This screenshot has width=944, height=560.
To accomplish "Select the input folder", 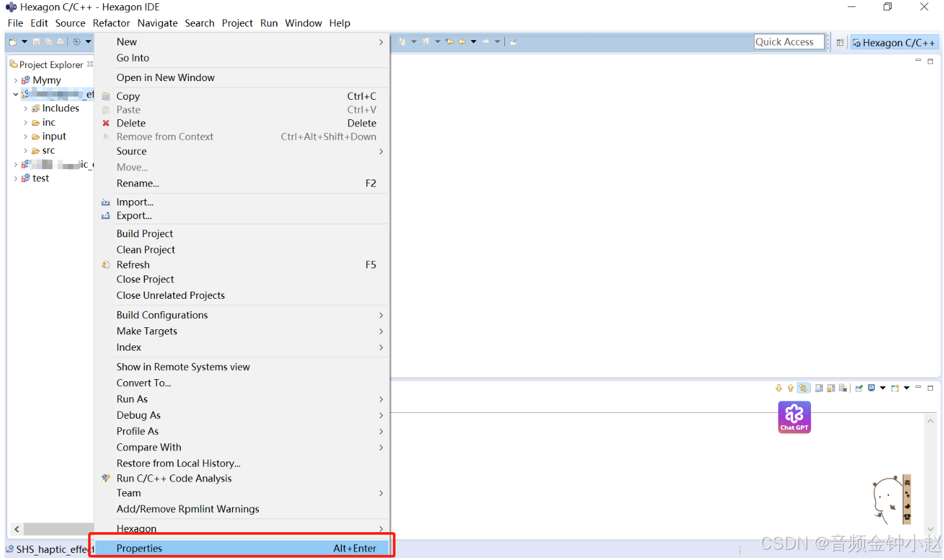I will point(54,136).
